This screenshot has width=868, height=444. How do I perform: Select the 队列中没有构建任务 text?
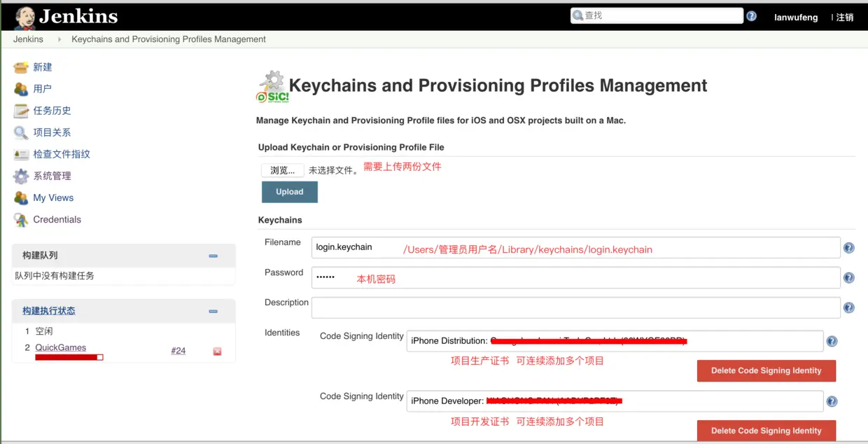click(55, 276)
